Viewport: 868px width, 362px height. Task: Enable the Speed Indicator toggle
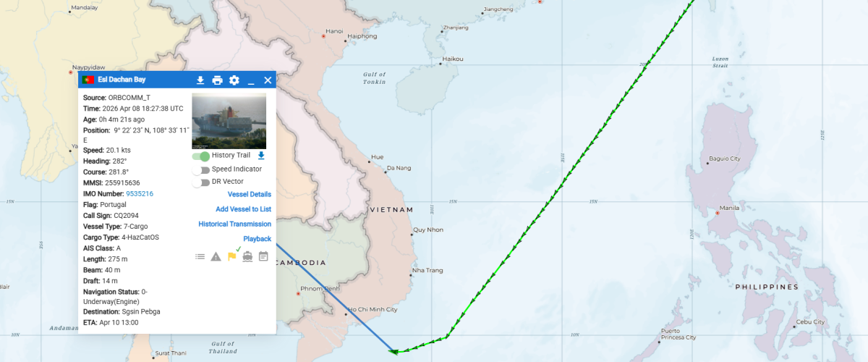(200, 169)
